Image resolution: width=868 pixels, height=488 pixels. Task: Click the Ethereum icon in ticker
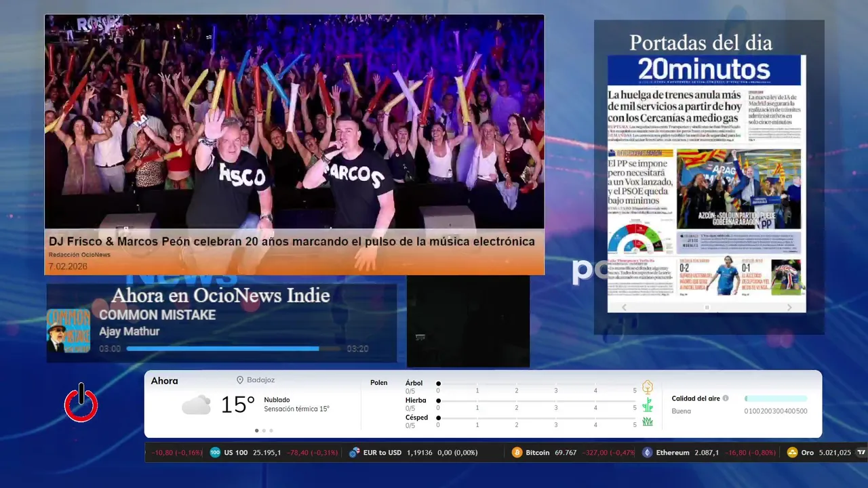pyautogui.click(x=647, y=452)
